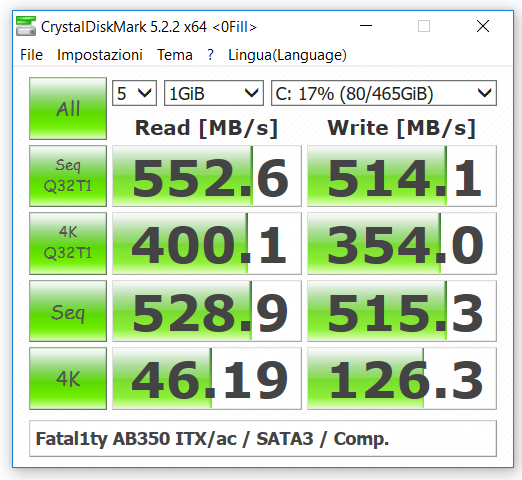Click the Seq Q32T1 read result 552.6
Screen dimensions: 522x480
tap(207, 176)
